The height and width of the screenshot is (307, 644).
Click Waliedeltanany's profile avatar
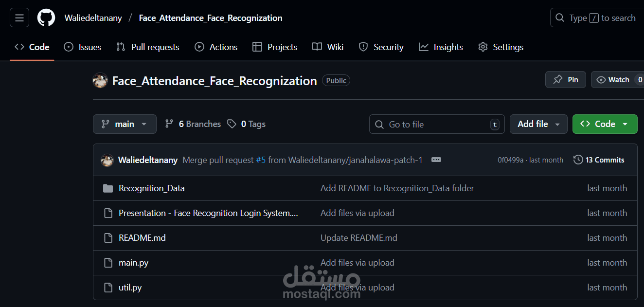click(x=107, y=159)
